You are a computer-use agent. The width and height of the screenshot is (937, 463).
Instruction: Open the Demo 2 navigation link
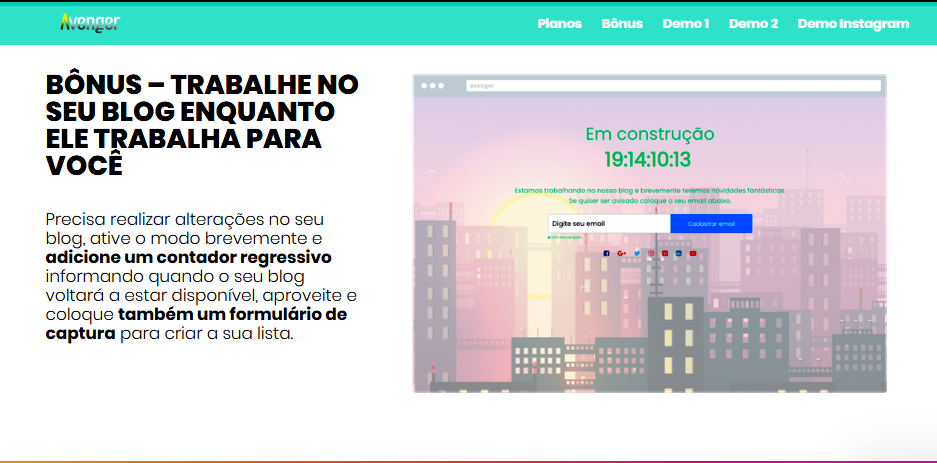click(753, 24)
